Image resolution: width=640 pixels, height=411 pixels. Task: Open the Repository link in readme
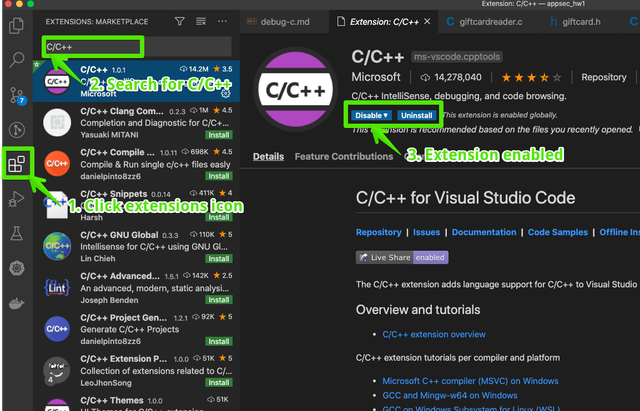click(378, 232)
